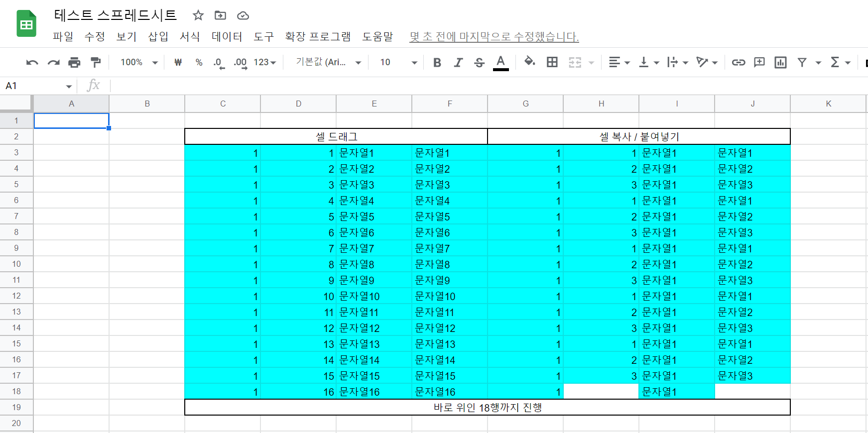Click the formula bar input
868x433 pixels.
(488, 86)
